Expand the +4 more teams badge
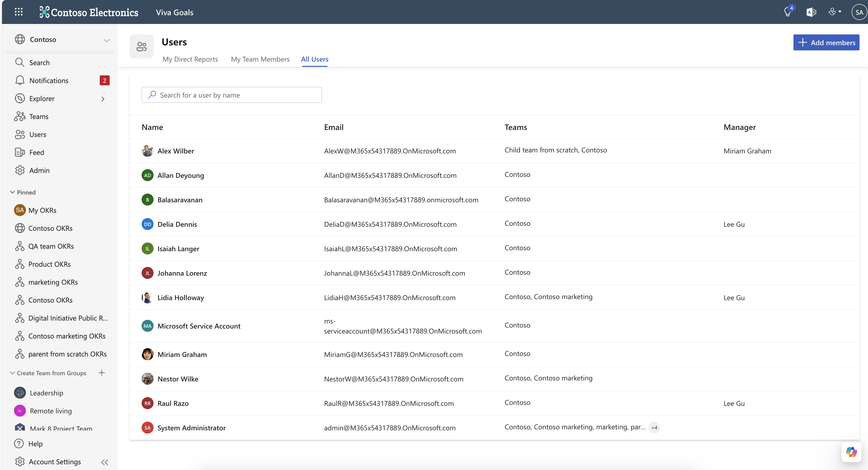The image size is (868, 470). point(654,428)
